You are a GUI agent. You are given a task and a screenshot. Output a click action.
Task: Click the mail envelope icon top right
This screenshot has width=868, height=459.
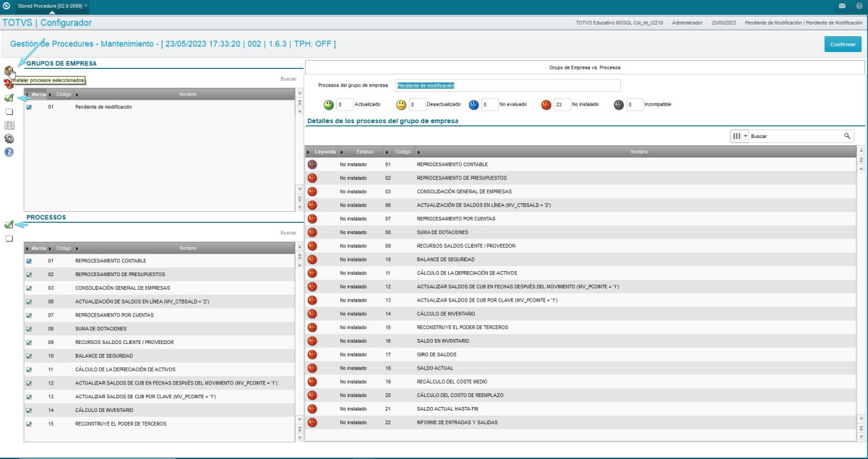coord(842,6)
